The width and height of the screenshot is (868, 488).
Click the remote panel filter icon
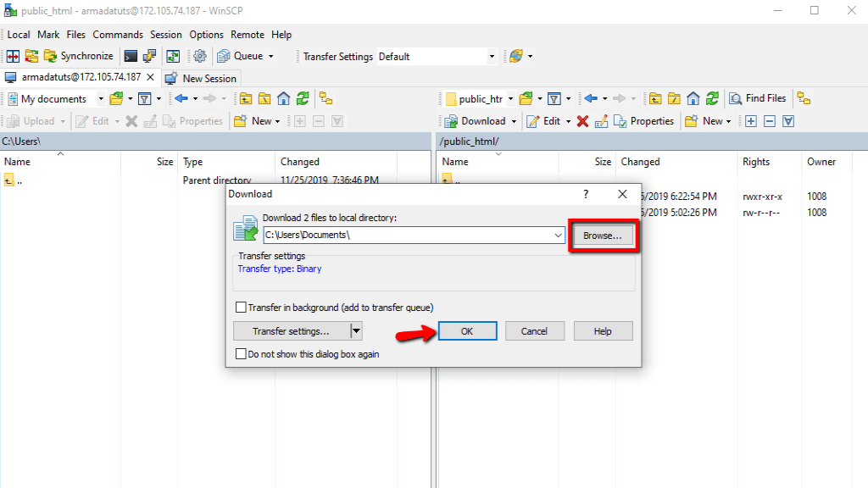554,99
